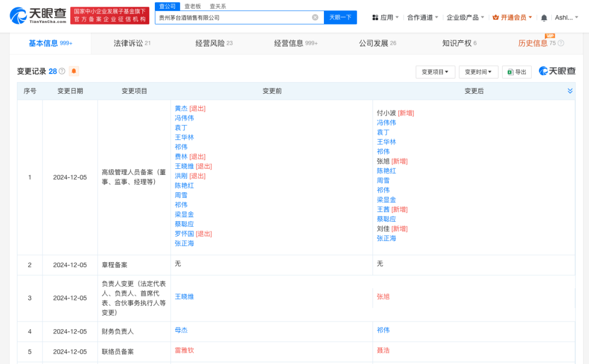Open 母杰 link in 财务负责人 row
Screen dimensions: 589x364
click(181, 330)
